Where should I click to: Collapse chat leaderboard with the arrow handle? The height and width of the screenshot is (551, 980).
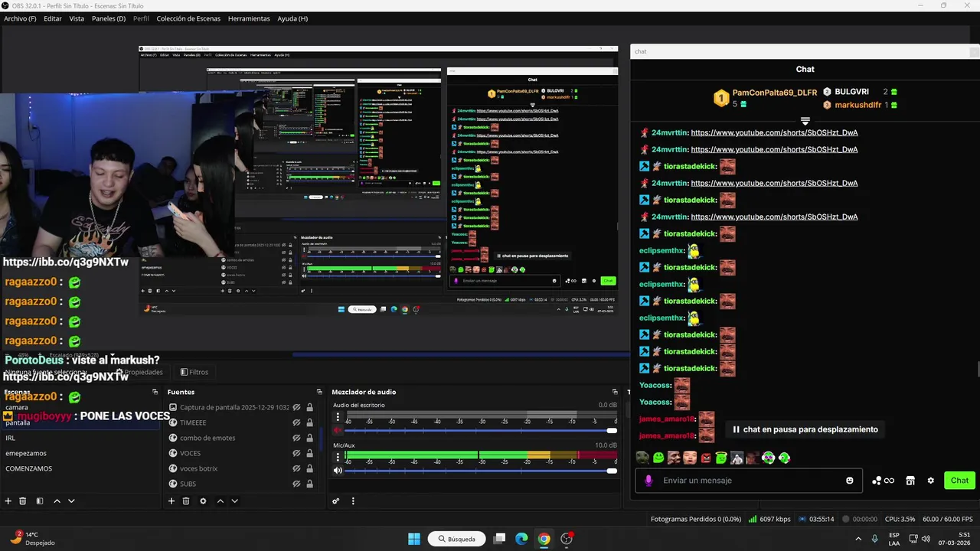(805, 121)
